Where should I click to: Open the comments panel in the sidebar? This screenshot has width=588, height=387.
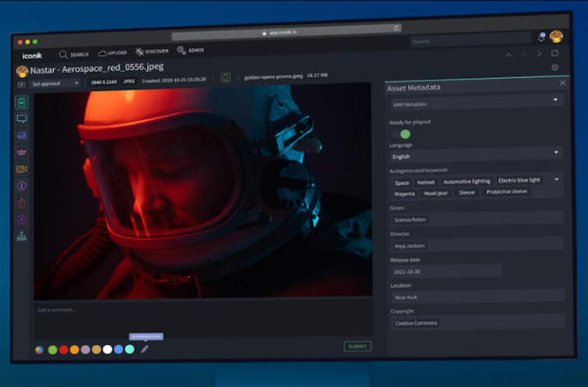21,119
